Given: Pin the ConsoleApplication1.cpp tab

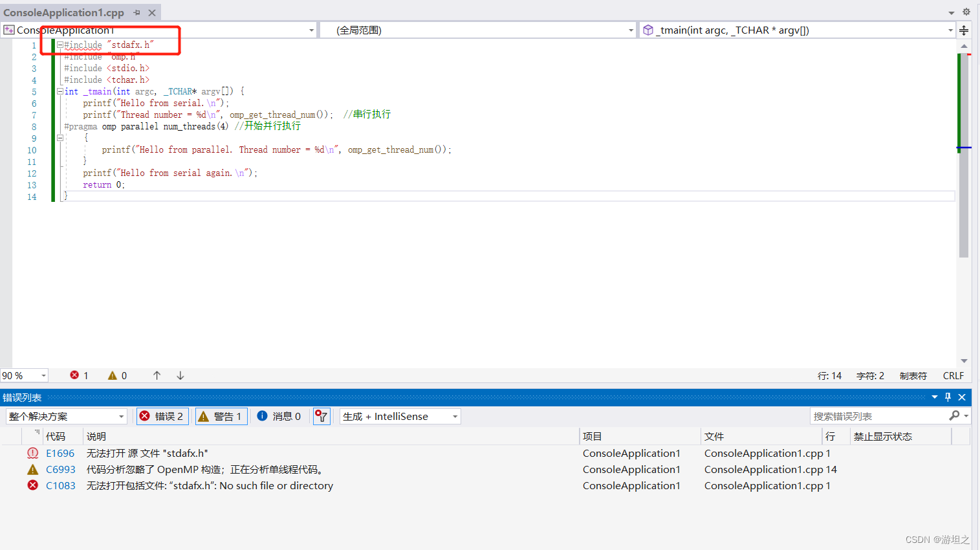Looking at the screenshot, I should 136,13.
